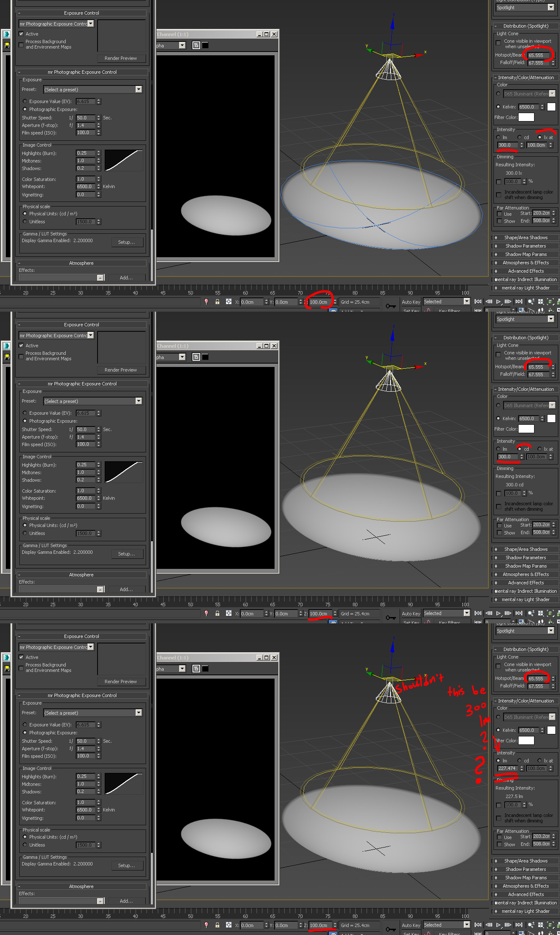This screenshot has width=560, height=935.
Task: Enable Cone visible in viewport checkbox, top screenshot
Action: click(x=498, y=43)
